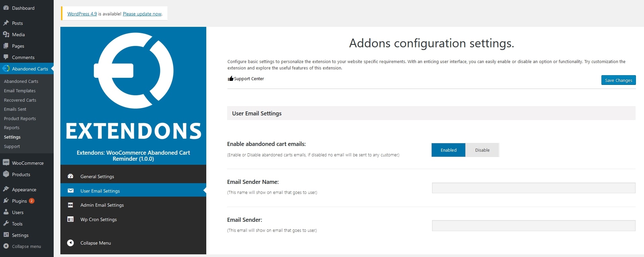
Task: Click the Support Center thumbs-up icon
Action: [x=230, y=79]
